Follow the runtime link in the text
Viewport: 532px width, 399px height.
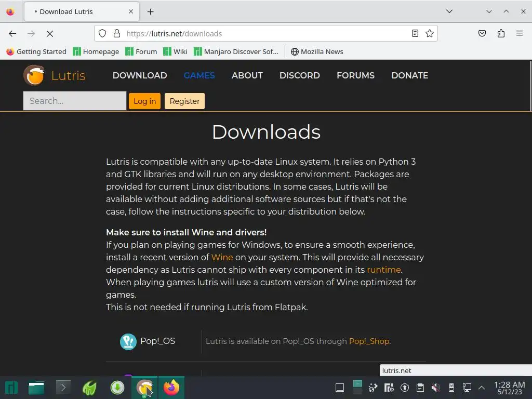(x=384, y=270)
